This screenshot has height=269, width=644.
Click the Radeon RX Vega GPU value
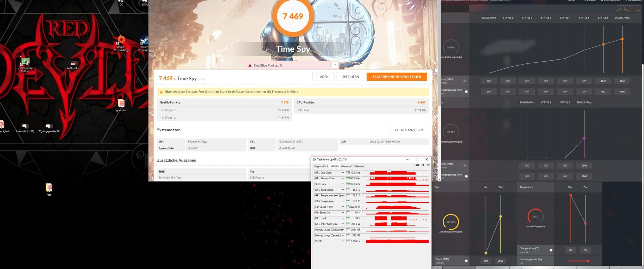[x=197, y=142]
